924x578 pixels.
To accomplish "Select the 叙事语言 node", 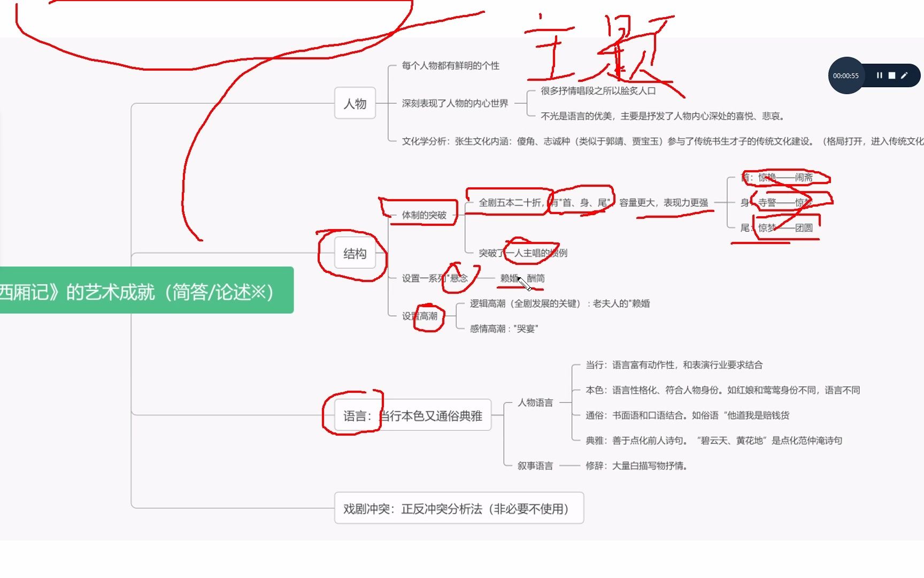I will 535,466.
